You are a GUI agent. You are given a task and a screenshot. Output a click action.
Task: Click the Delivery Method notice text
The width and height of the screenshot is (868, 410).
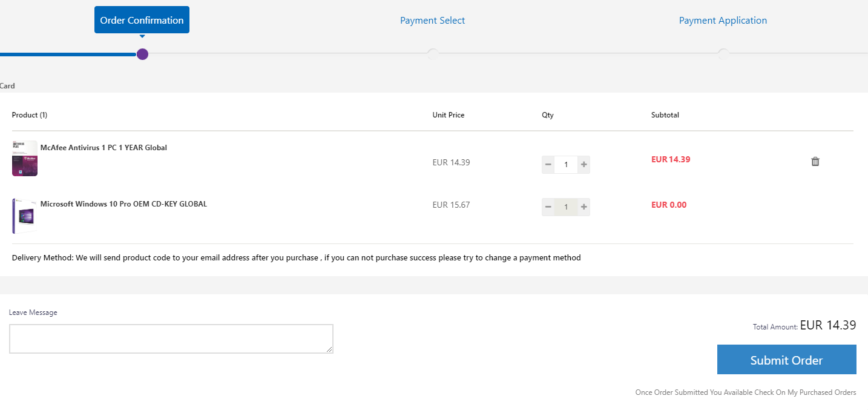[297, 258]
